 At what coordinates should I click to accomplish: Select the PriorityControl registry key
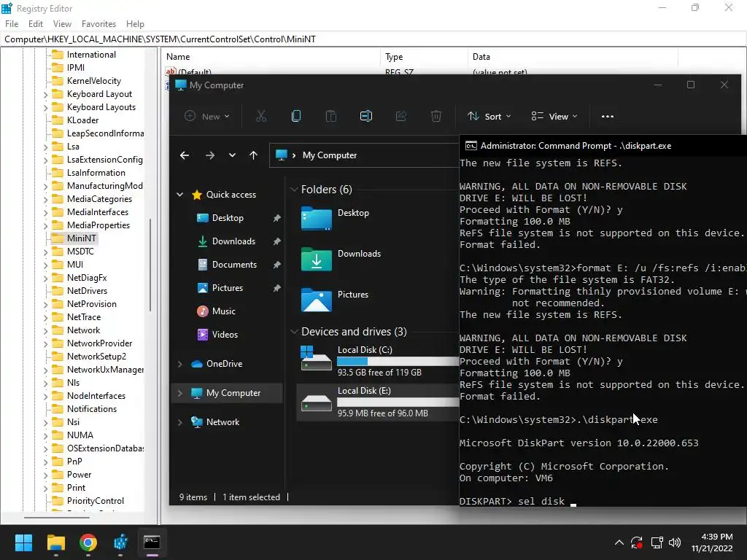tap(96, 501)
